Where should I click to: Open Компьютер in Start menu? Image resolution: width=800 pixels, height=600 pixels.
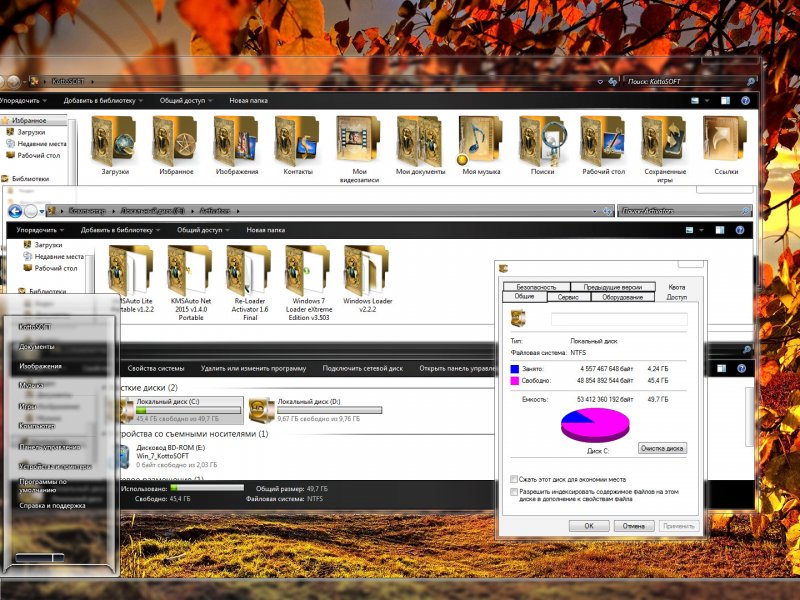coord(37,426)
